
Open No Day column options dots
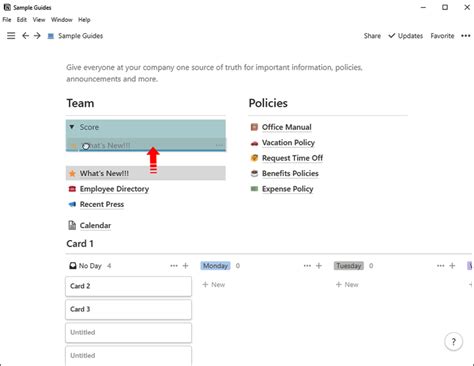(174, 266)
